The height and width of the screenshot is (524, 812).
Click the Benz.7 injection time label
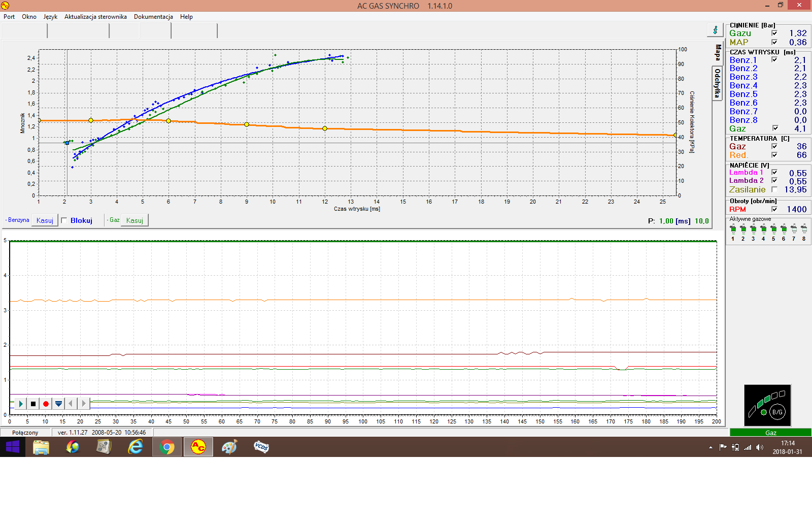click(x=743, y=111)
